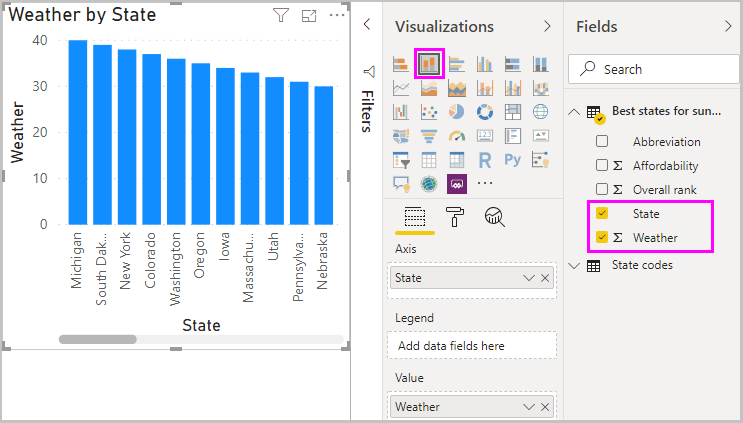Uncheck the Weather field
Screen dimensions: 743x423
point(602,237)
